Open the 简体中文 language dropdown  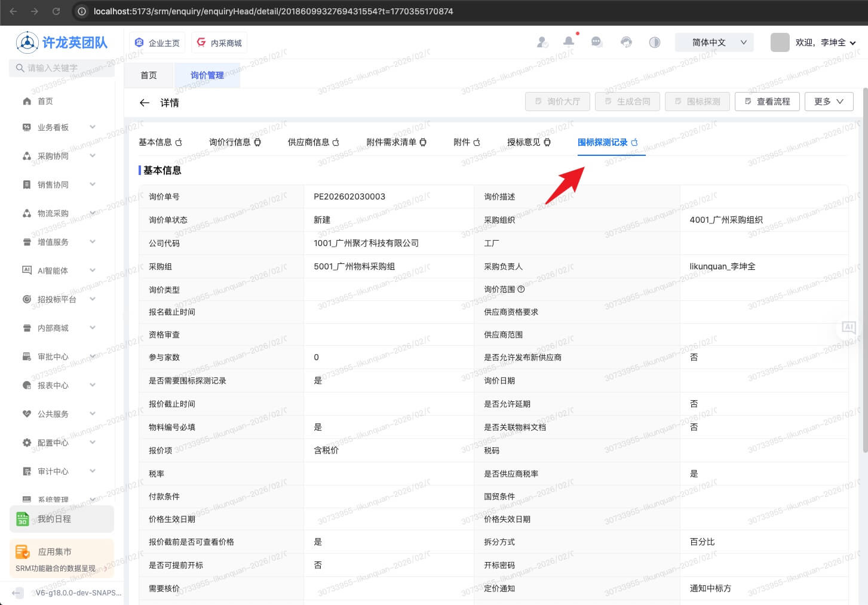[714, 42]
